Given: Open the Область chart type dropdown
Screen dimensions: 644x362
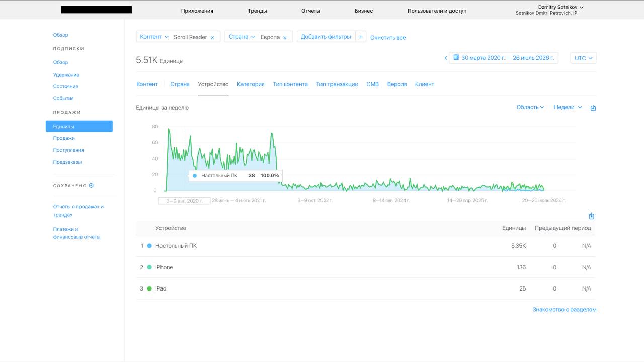Looking at the screenshot, I should point(530,107).
